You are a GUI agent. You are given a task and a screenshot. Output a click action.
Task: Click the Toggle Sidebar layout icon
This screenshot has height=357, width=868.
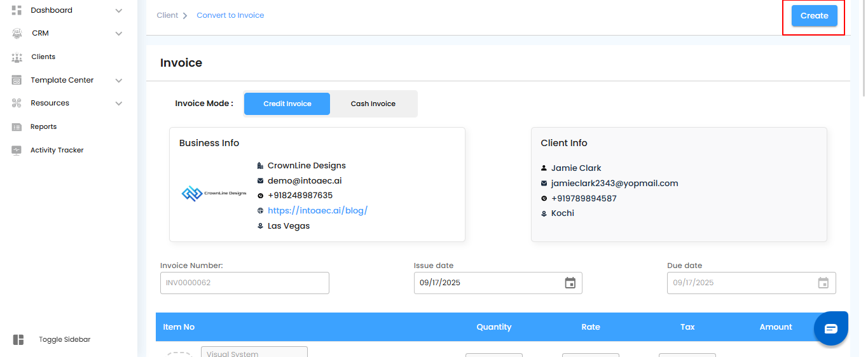coord(18,340)
